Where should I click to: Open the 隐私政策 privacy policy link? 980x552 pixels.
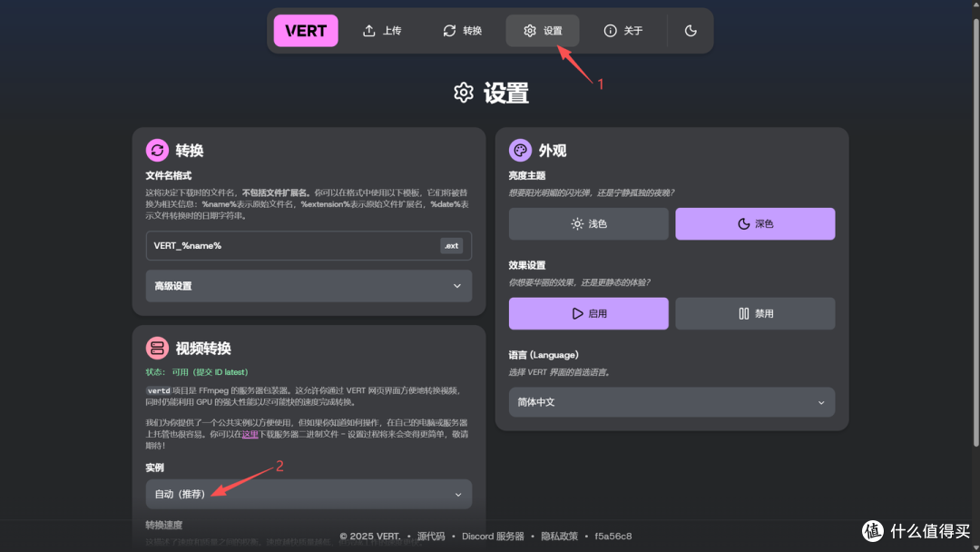click(559, 536)
